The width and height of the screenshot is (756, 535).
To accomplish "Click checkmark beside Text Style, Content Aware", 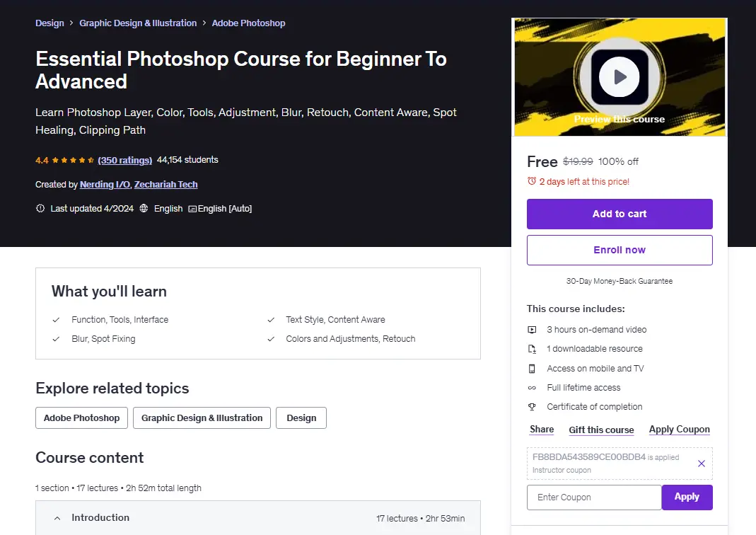I will click(x=271, y=320).
